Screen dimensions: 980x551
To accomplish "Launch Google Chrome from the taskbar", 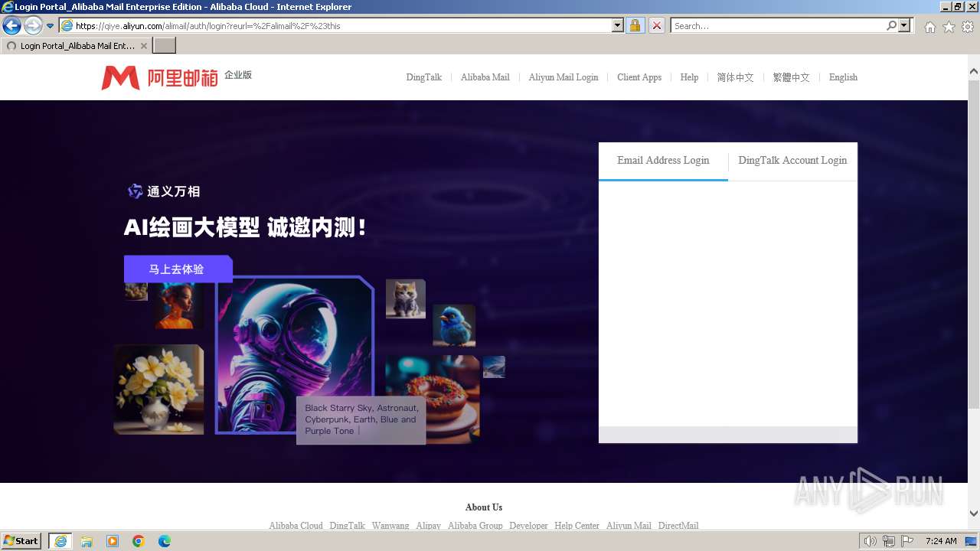I will (x=139, y=541).
